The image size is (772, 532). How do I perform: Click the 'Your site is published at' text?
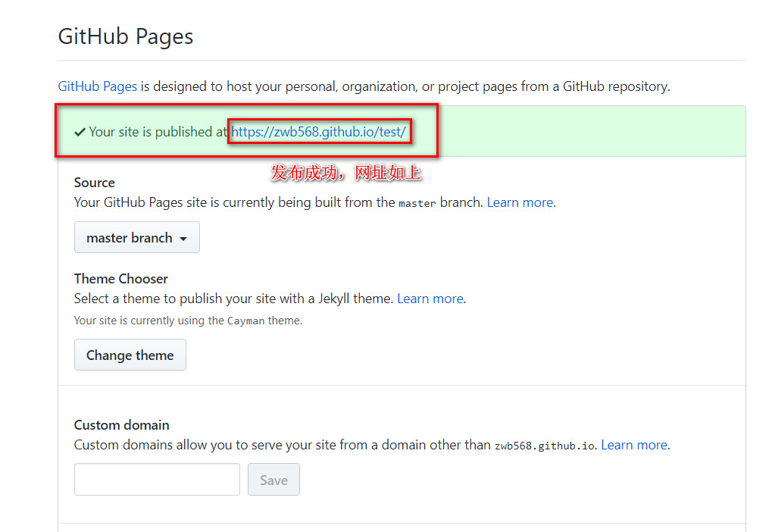point(158,132)
